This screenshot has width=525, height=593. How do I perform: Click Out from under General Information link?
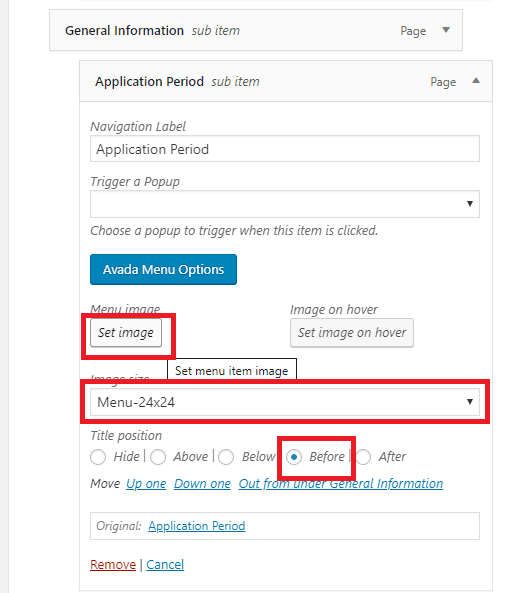(341, 484)
